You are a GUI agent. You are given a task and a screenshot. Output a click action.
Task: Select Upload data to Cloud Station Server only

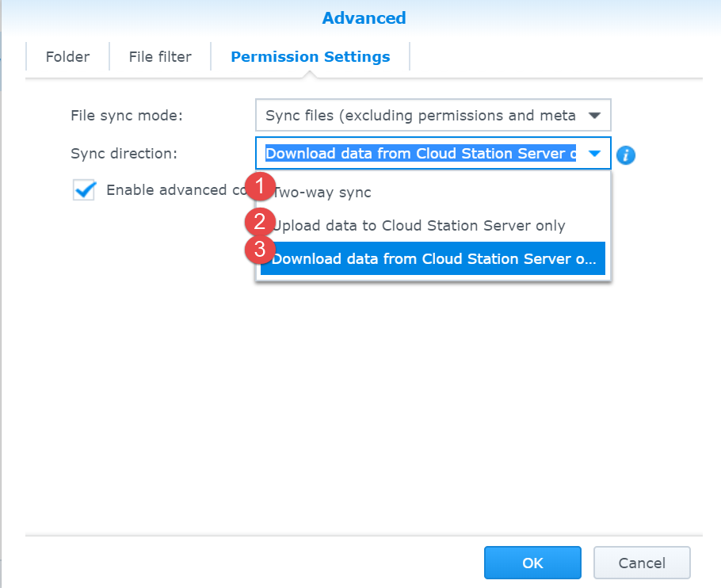pyautogui.click(x=420, y=226)
